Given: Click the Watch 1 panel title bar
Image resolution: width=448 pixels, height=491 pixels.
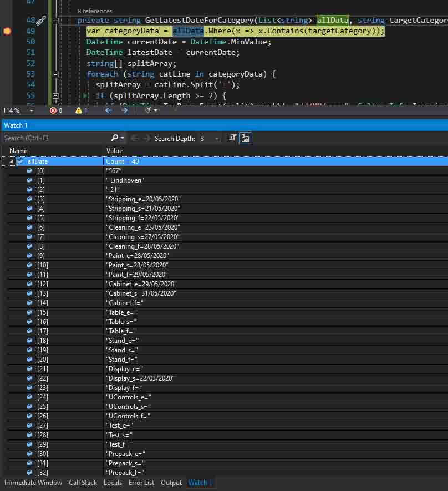Looking at the screenshot, I should (x=224, y=125).
